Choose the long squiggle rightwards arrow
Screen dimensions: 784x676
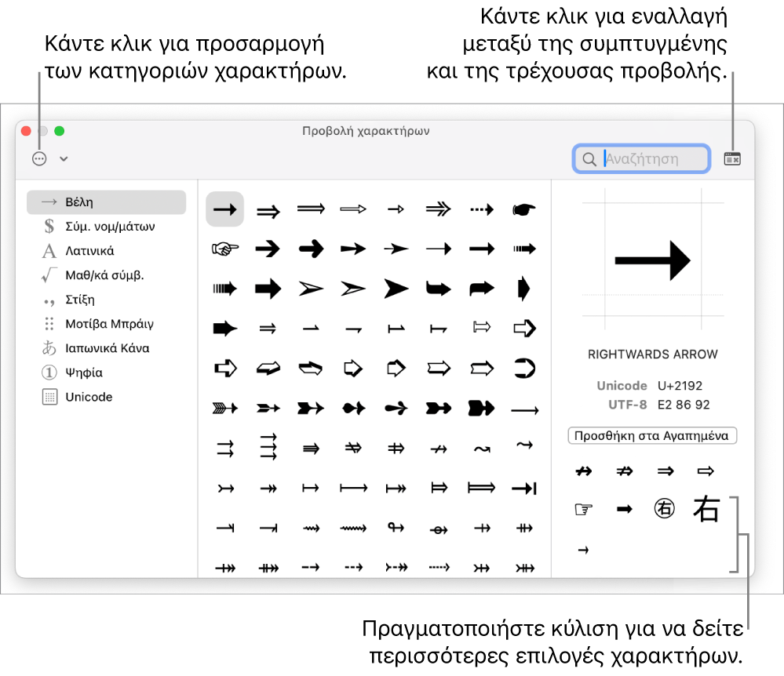(x=353, y=528)
